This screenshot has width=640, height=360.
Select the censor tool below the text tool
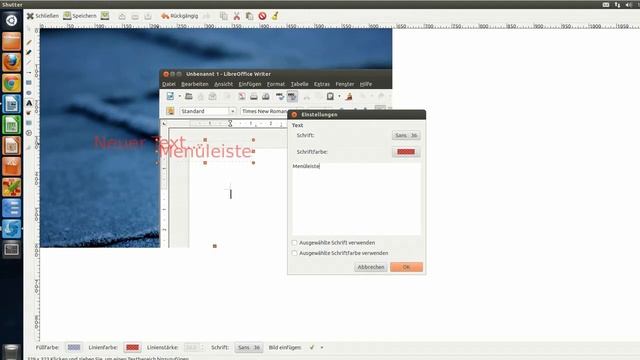click(x=29, y=113)
